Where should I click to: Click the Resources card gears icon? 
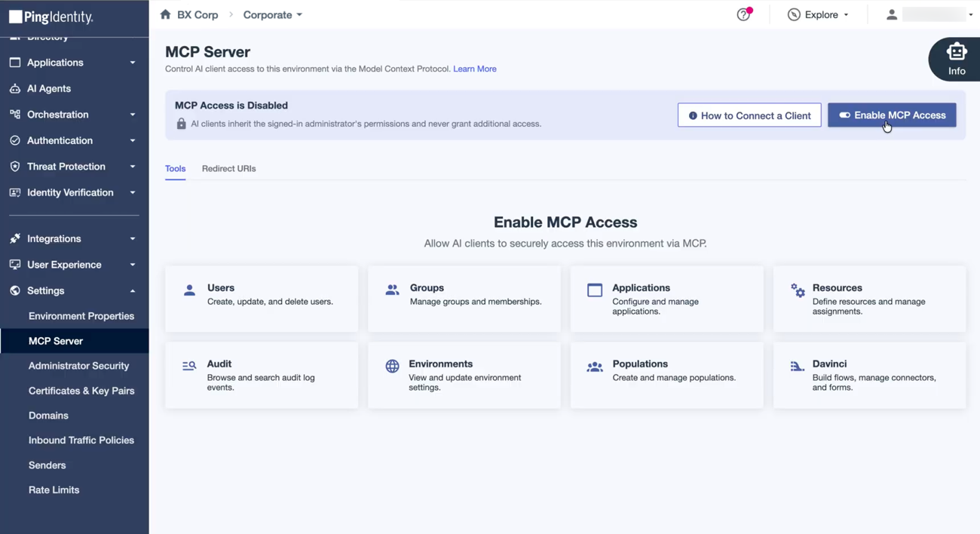coord(798,290)
